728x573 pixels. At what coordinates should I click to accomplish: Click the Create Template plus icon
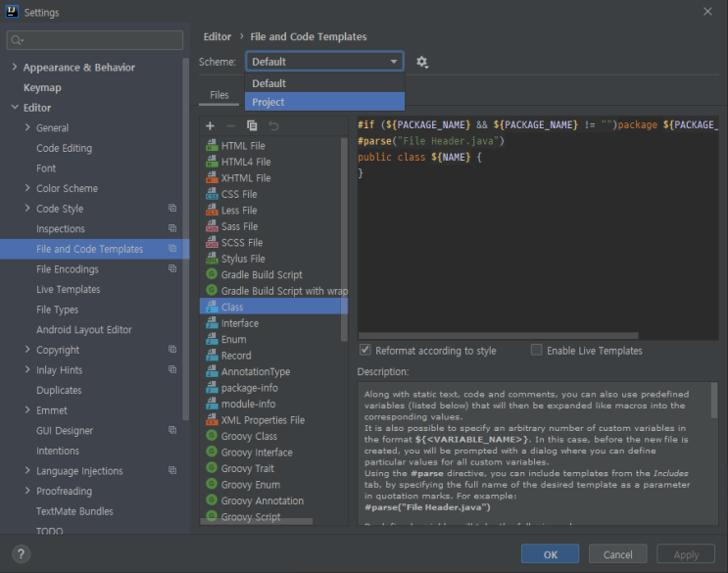[210, 125]
